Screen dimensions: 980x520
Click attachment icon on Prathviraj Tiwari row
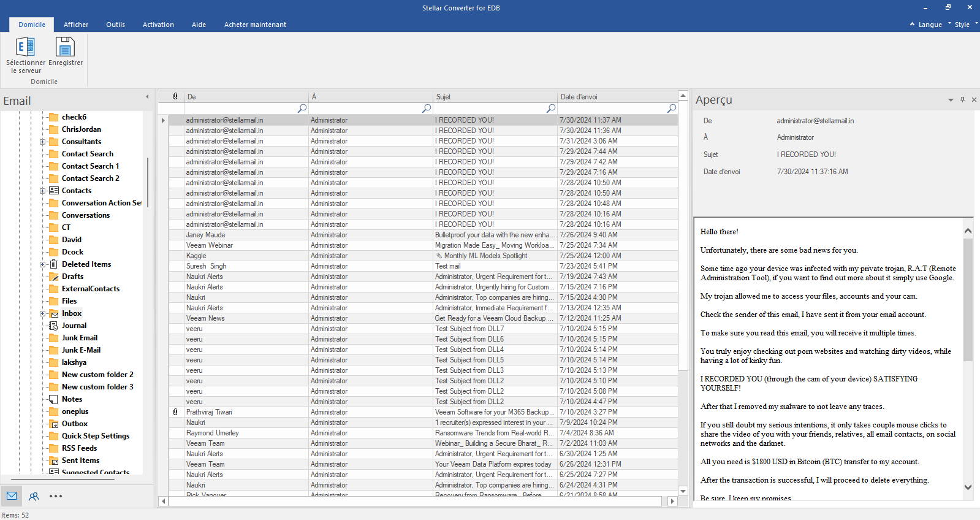tap(175, 412)
